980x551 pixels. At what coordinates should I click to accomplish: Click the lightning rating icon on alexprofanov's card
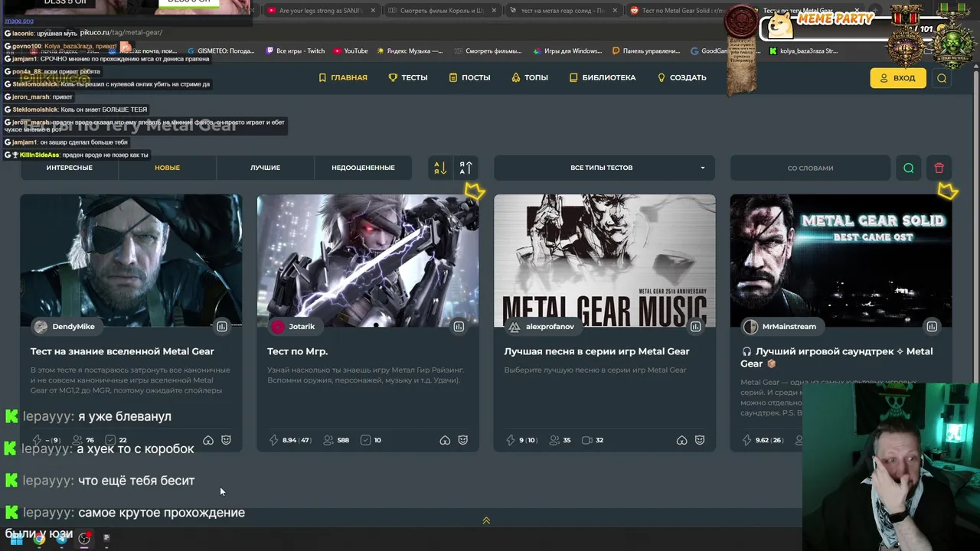coord(511,440)
